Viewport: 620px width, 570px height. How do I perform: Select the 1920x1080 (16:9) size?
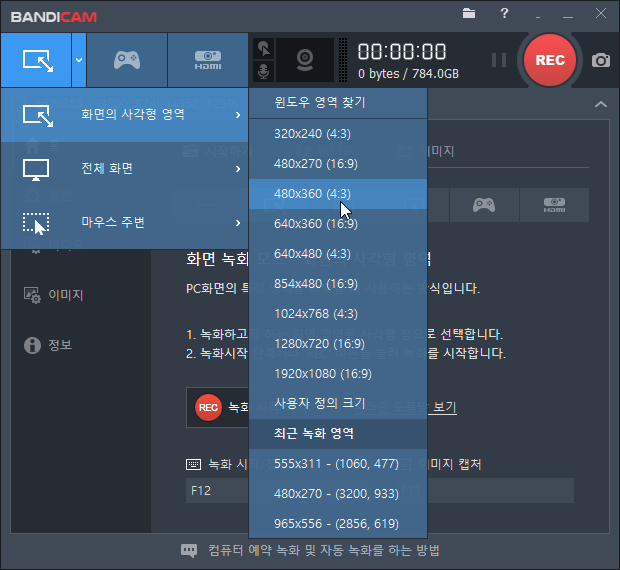tap(338, 374)
